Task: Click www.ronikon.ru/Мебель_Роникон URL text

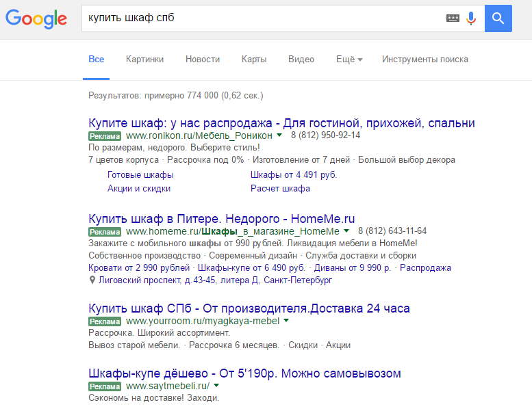Action: tap(199, 135)
